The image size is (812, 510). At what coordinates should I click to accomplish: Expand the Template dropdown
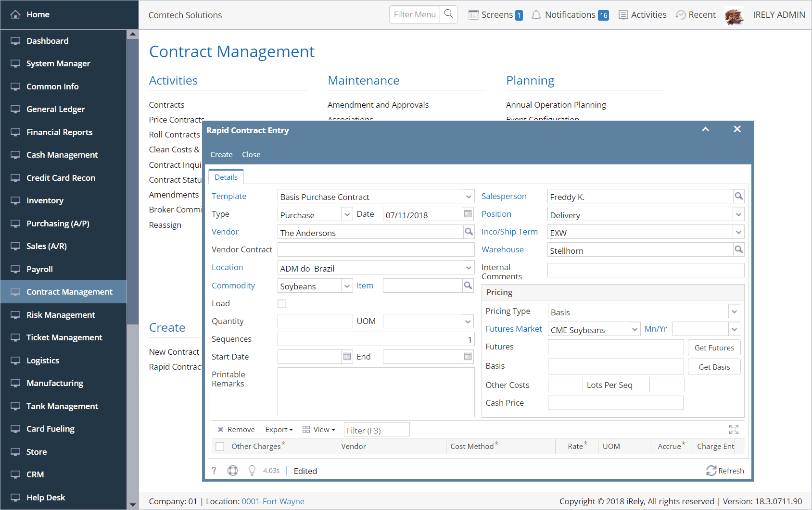tap(469, 197)
